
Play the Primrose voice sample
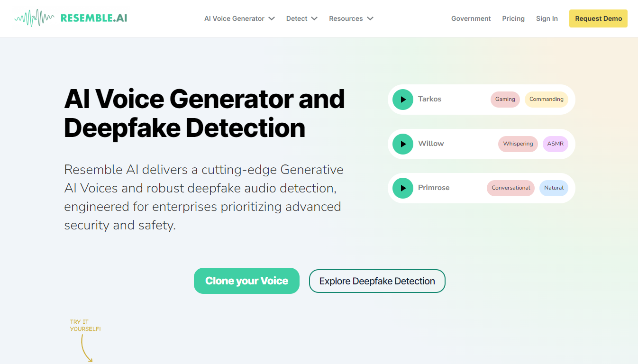tap(403, 188)
